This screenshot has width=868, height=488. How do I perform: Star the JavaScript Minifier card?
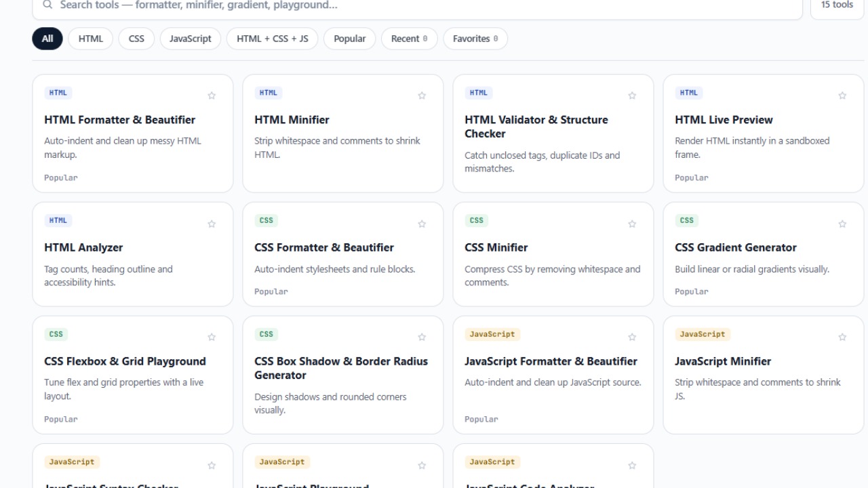pos(842,337)
